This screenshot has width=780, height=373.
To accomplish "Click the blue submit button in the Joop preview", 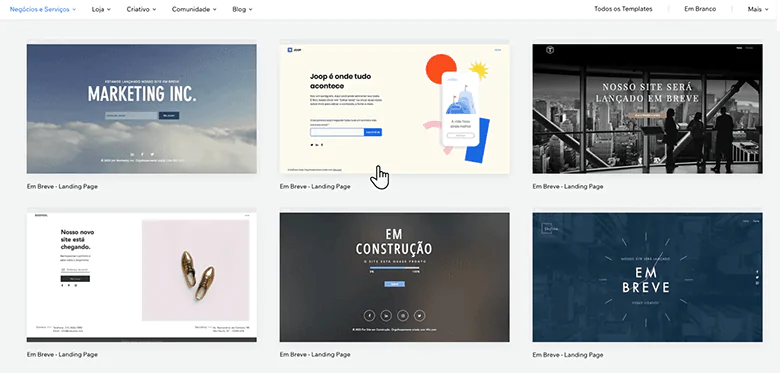I will pyautogui.click(x=373, y=132).
